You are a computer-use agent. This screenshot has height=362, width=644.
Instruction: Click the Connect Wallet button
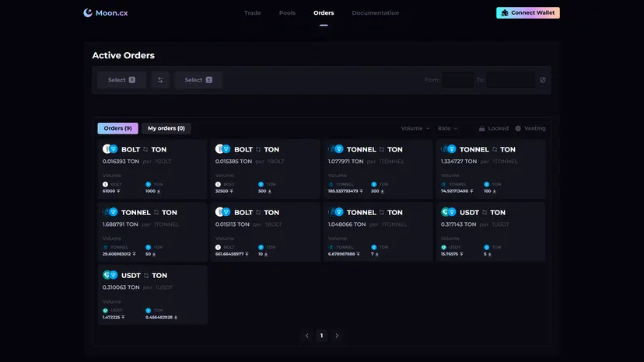click(x=528, y=12)
